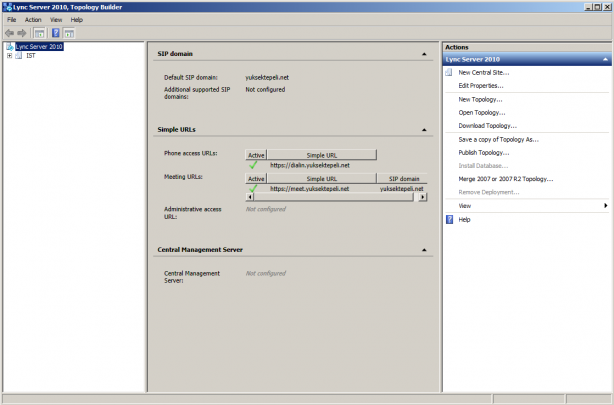Click the meeting URLs horizontal scrollbar track
The width and height of the screenshot is (614, 405).
(x=333, y=197)
